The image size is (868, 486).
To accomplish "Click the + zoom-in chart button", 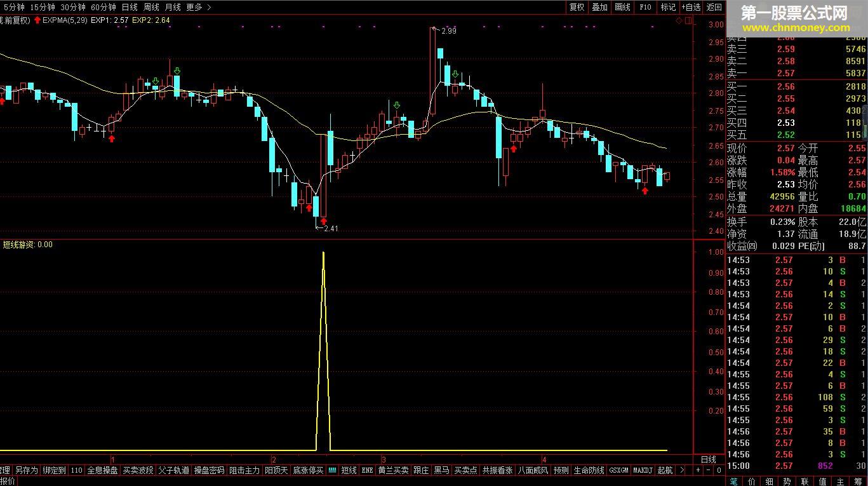I will tap(698, 471).
